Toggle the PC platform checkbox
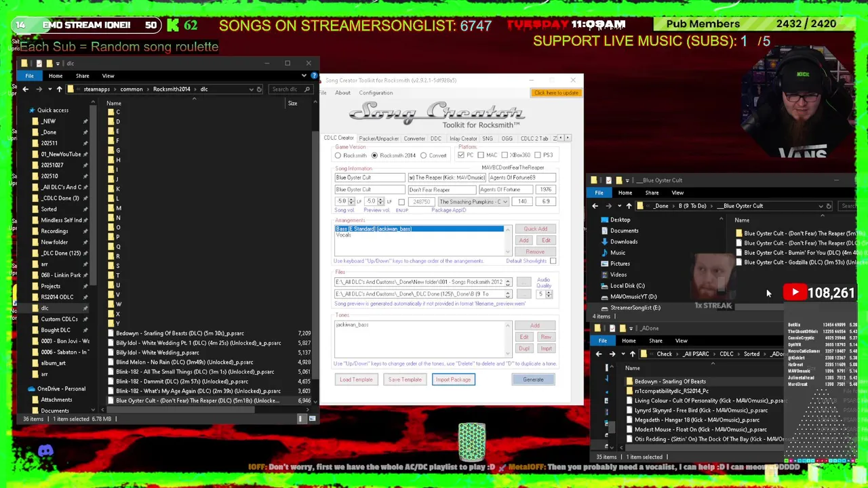 click(x=461, y=155)
